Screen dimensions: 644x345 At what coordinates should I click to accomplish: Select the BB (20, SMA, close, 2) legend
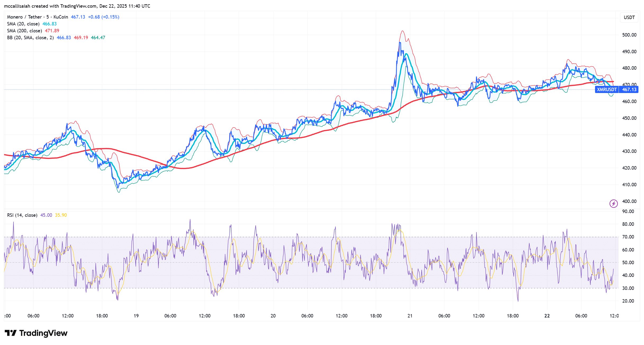(x=30, y=38)
